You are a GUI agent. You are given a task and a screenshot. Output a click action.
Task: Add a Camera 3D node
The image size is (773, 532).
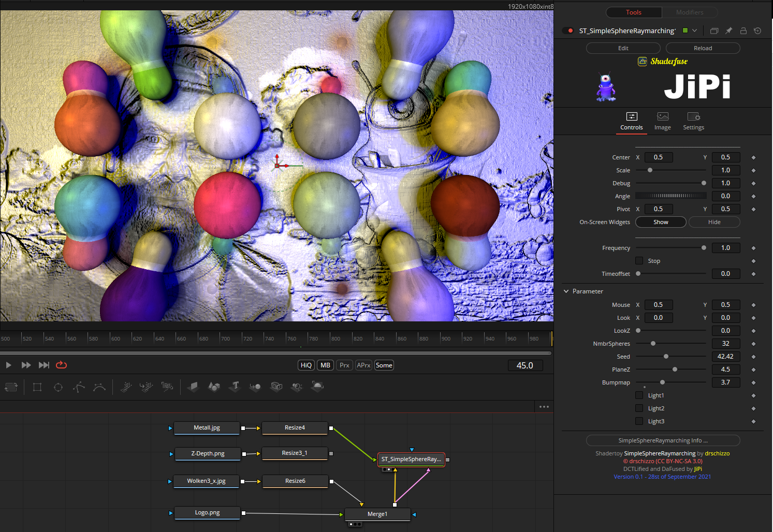(x=276, y=387)
